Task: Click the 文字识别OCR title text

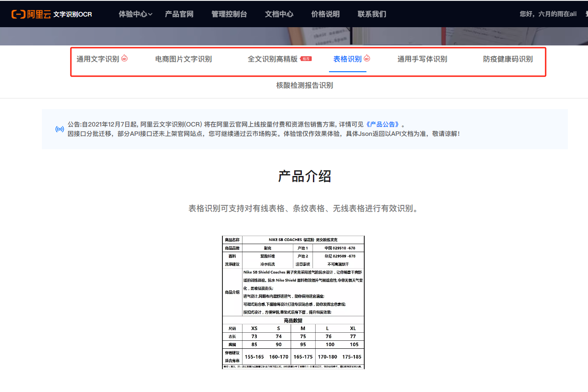Action: tap(73, 14)
